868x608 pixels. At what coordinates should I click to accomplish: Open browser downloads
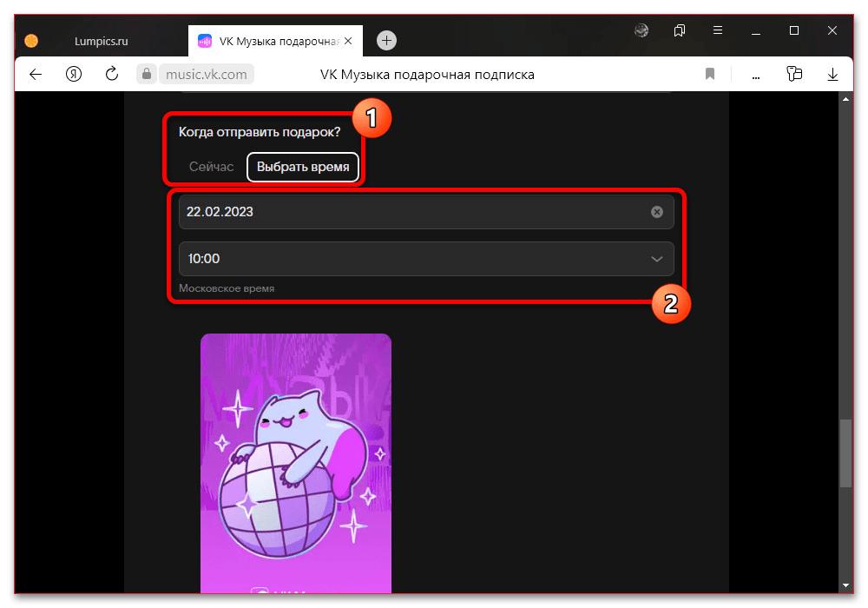coord(832,74)
